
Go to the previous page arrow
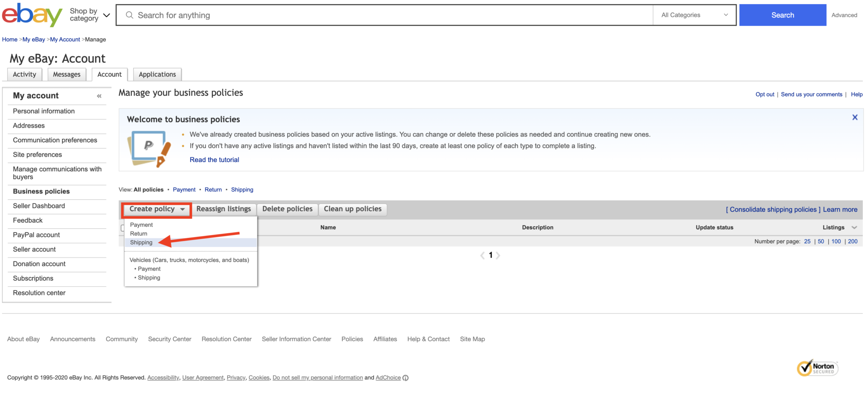pos(482,255)
